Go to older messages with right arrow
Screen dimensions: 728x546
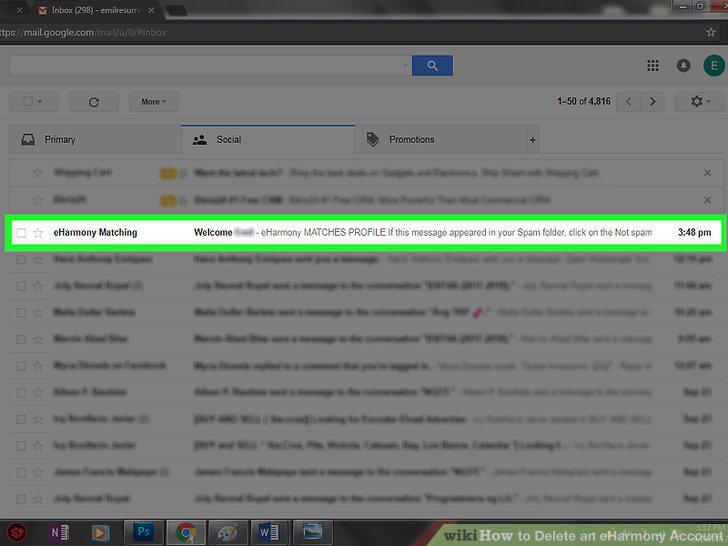click(652, 101)
